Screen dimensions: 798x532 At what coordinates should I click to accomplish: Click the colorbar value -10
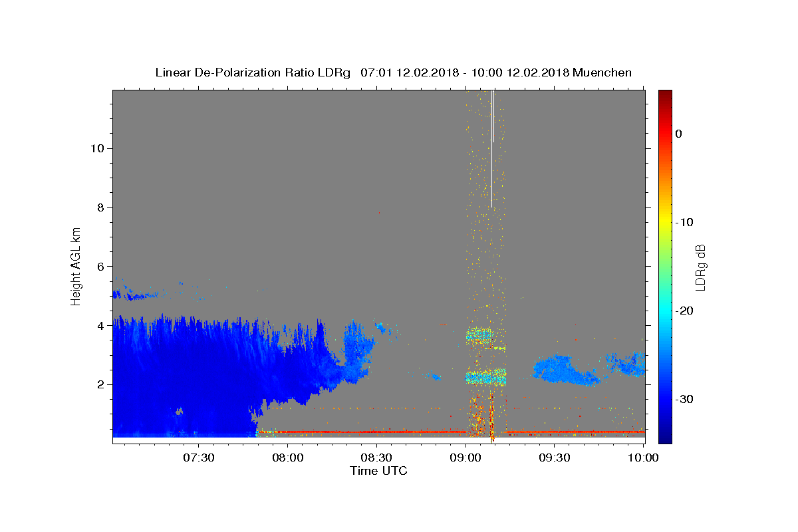(685, 222)
